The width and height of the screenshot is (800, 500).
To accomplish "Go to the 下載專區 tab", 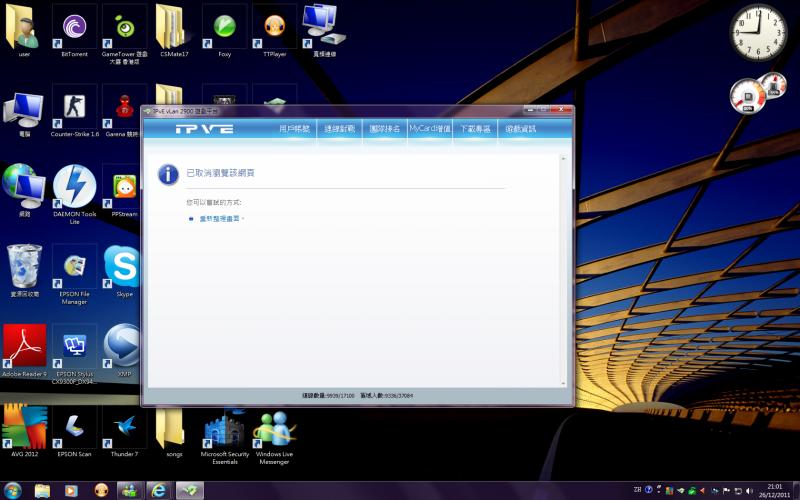I will click(x=475, y=129).
